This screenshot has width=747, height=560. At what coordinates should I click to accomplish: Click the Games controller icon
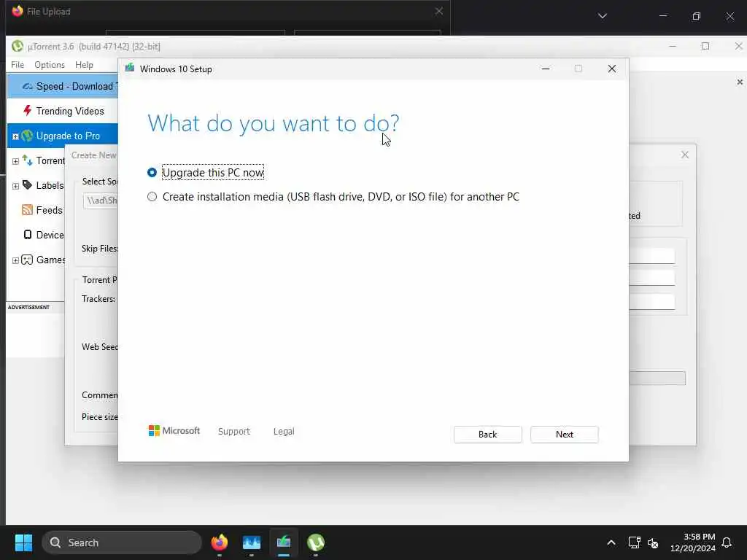27,260
